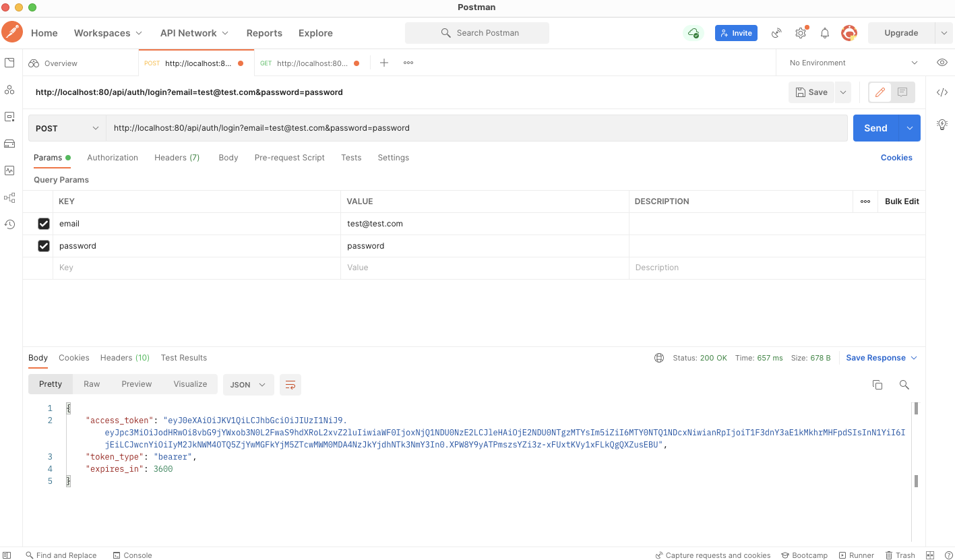The height and width of the screenshot is (560, 955).
Task: Click the Send button
Action: click(x=876, y=128)
